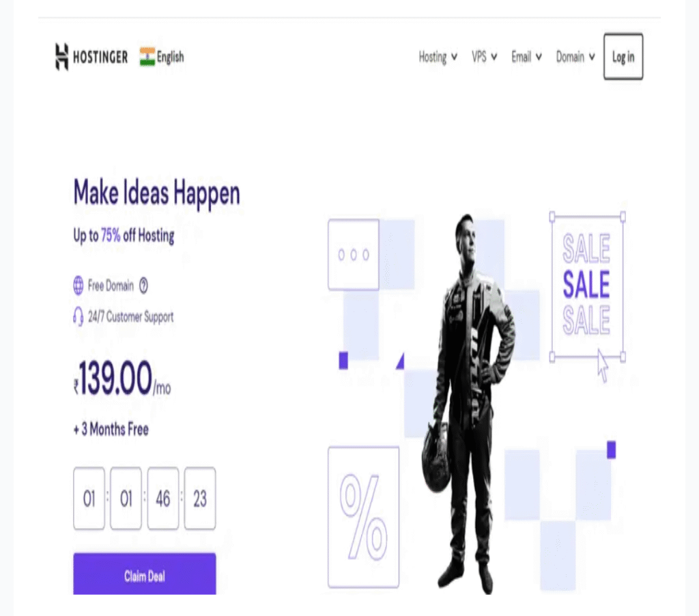Click the 139.00 per month price
Viewport: 699px width, 616px height.
click(122, 379)
